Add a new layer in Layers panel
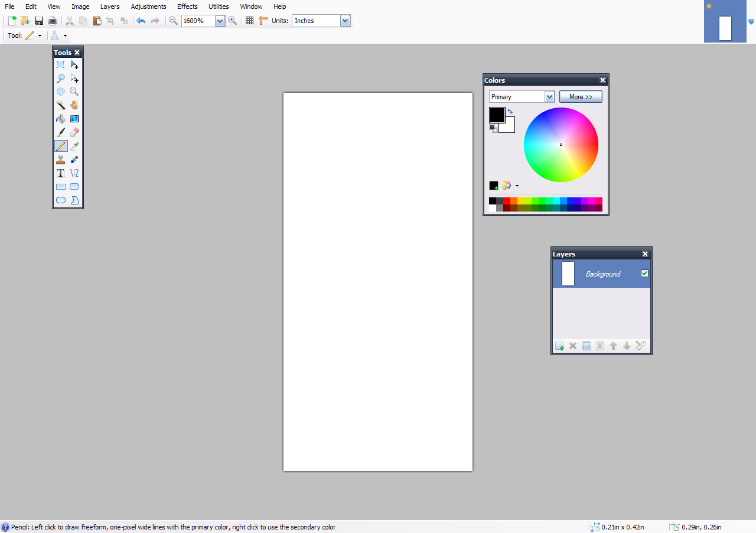This screenshot has width=756, height=533. [559, 346]
